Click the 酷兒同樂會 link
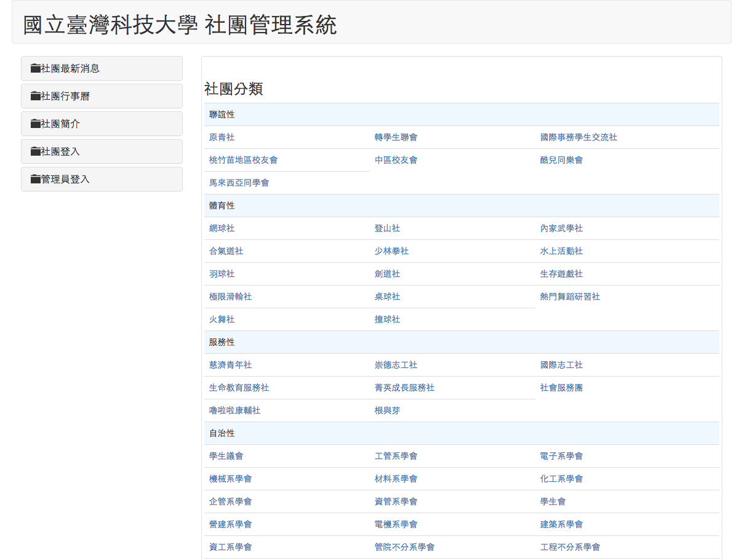Viewport: 755px width, 560px height. tap(561, 160)
